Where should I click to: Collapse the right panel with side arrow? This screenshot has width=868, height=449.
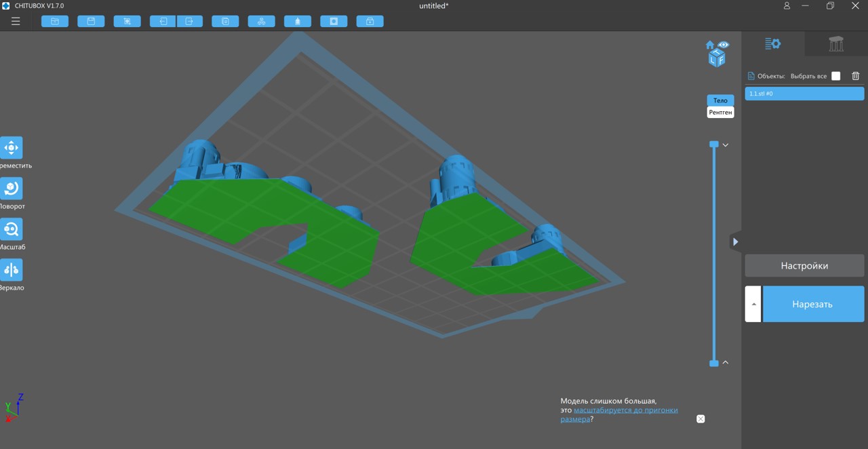736,241
